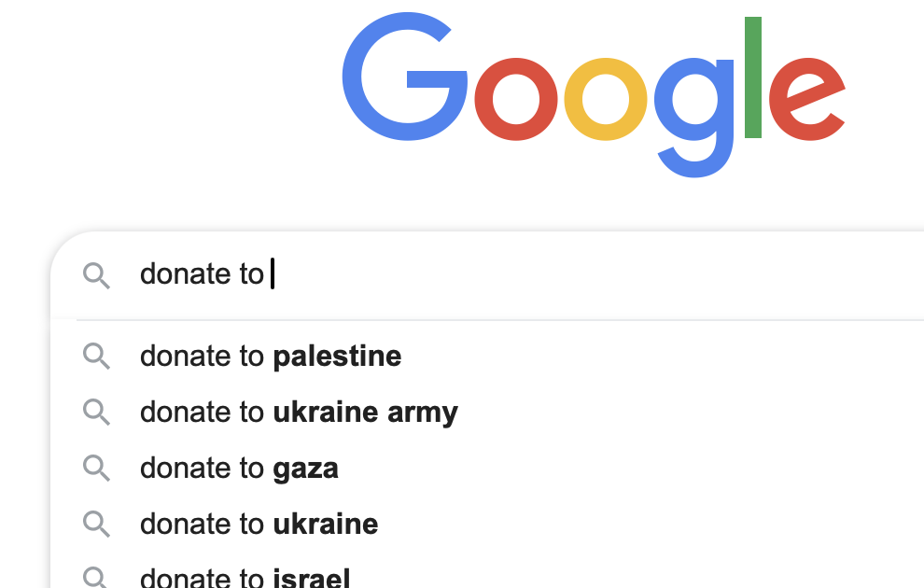Click the magnifier icon beside 'donate to ukraine army'

[96, 412]
